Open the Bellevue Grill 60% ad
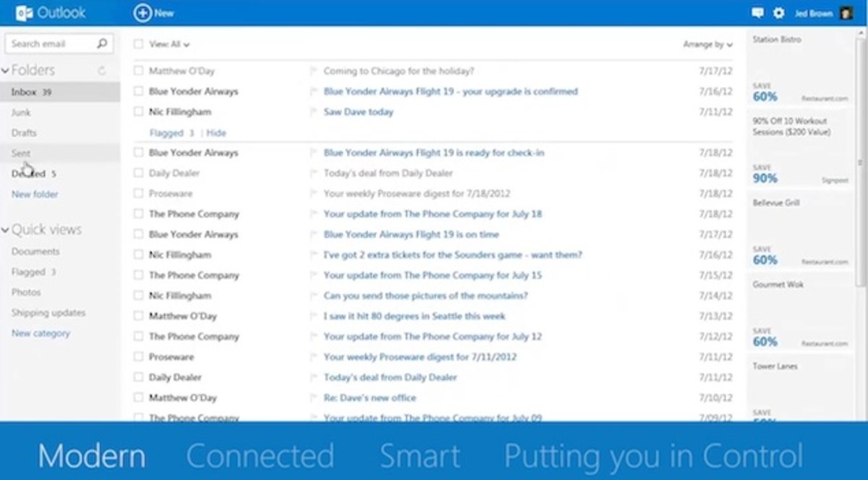868x480 pixels. click(801, 232)
